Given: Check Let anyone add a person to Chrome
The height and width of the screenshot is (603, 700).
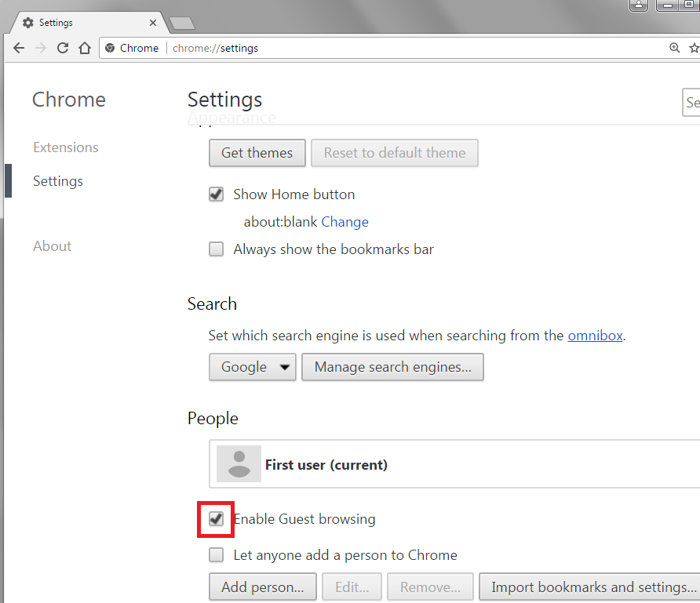Looking at the screenshot, I should (x=216, y=554).
